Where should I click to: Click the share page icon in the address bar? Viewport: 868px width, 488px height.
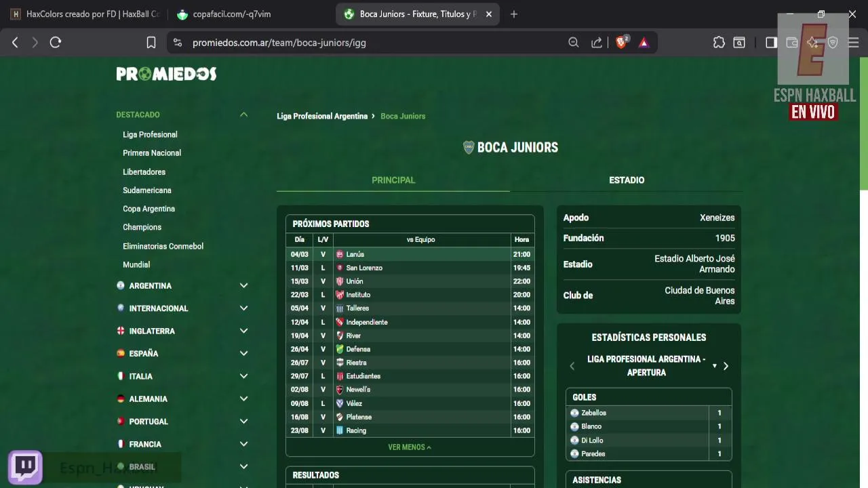click(597, 43)
